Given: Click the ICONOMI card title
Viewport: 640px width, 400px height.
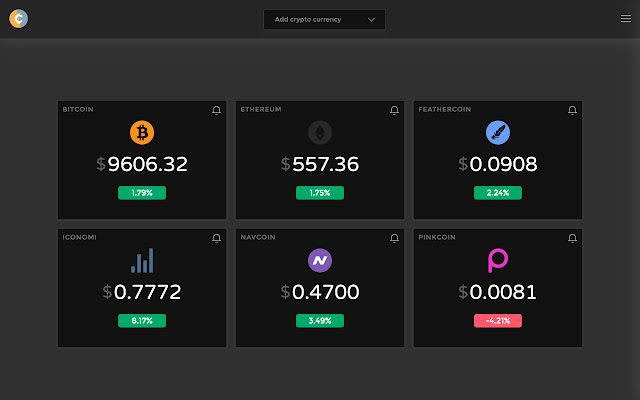Looking at the screenshot, I should coord(80,238).
